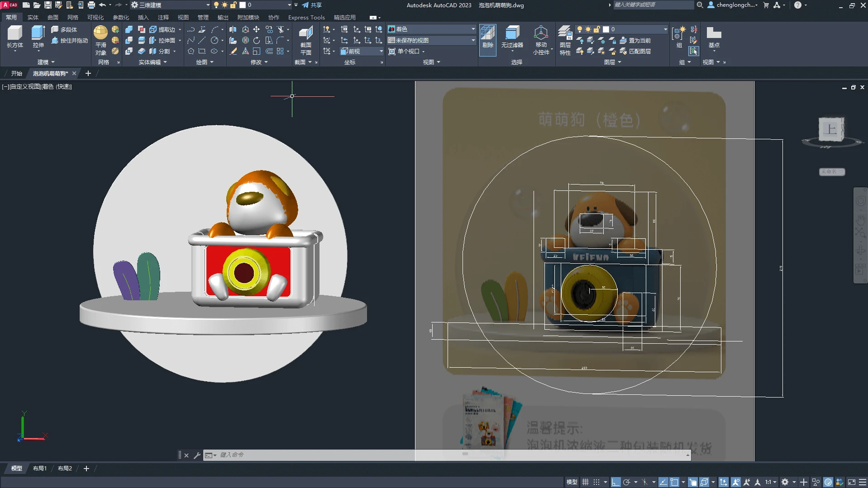The image size is (868, 488).
Task: Click the 置为当前 button
Action: tap(635, 40)
